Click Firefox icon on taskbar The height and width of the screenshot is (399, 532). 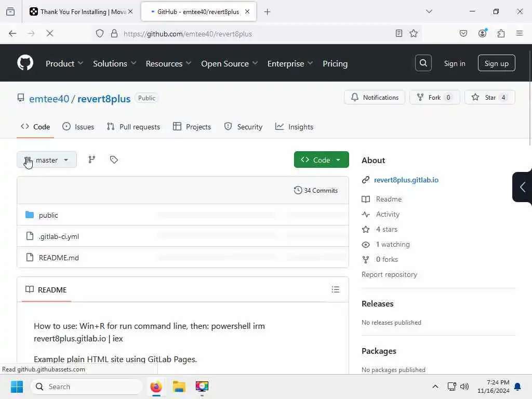(156, 387)
